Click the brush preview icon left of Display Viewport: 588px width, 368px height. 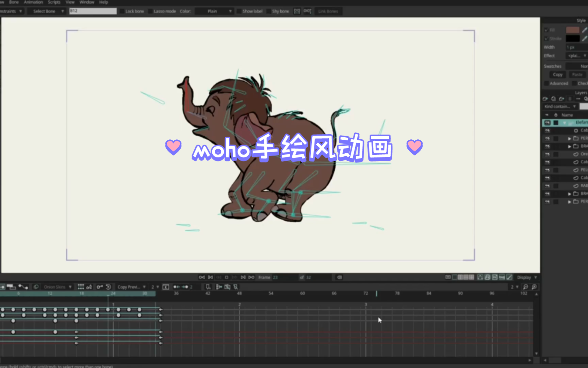(x=509, y=277)
